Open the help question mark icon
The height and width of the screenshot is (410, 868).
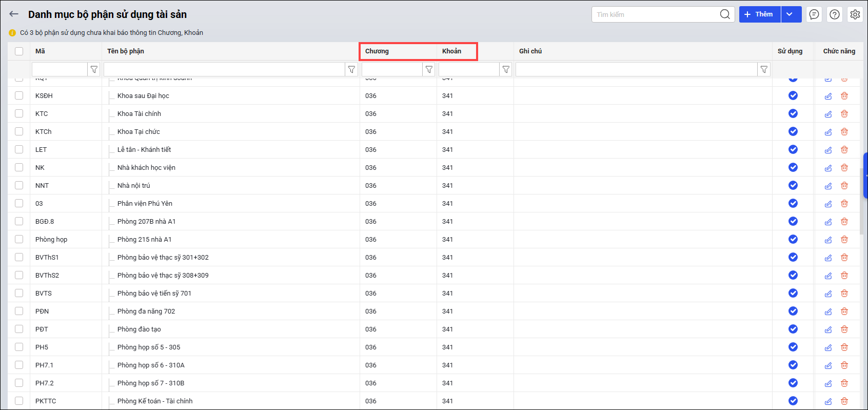pyautogui.click(x=835, y=14)
